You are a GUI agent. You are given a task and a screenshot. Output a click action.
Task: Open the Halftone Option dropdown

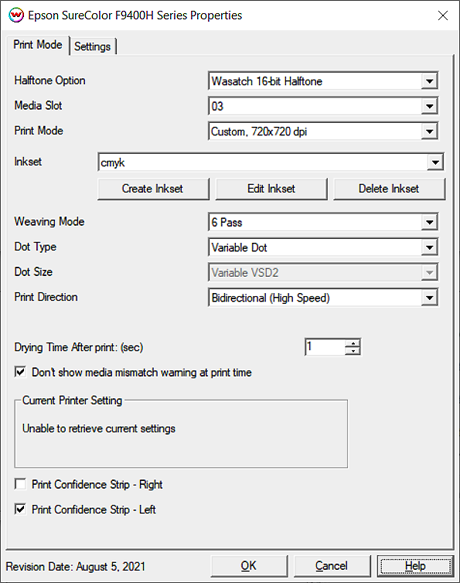[323, 81]
